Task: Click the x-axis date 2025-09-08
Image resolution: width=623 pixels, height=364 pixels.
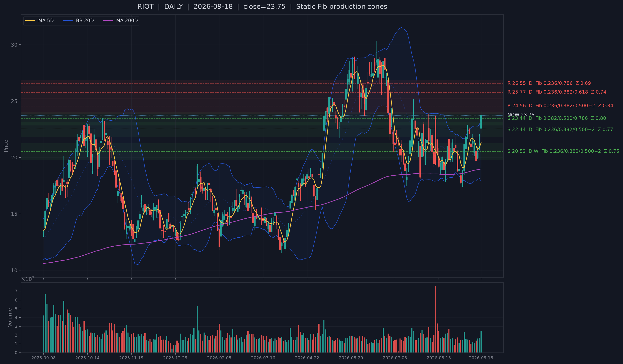Action: coord(44,358)
